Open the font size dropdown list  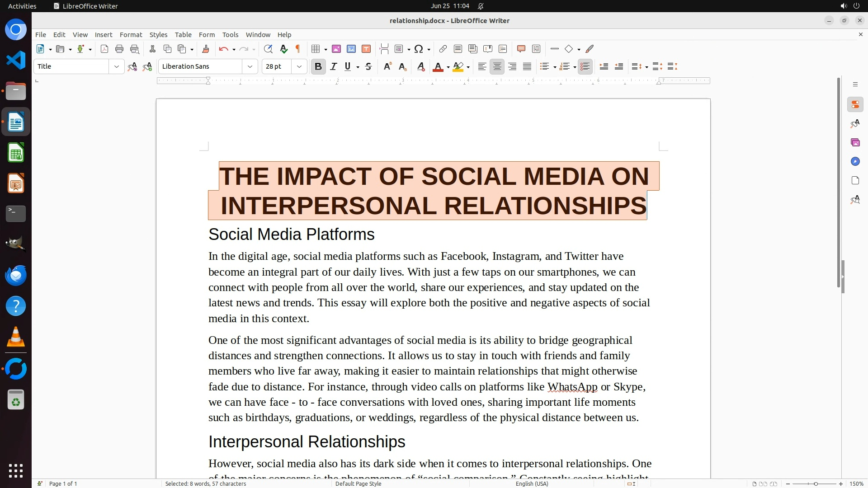pos(299,67)
